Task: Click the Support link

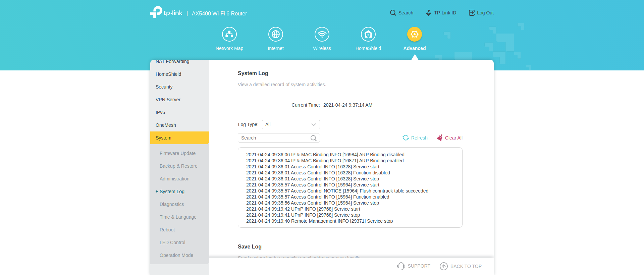Action: pos(414,266)
